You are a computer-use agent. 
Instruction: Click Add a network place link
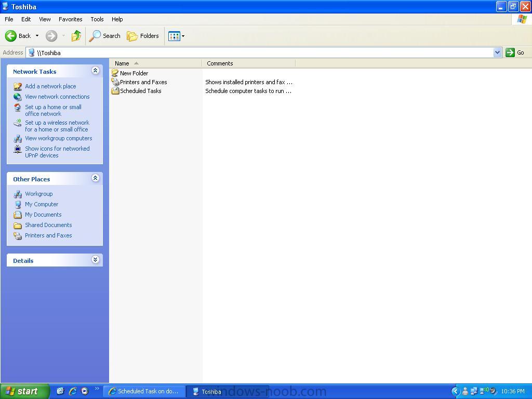(50, 86)
